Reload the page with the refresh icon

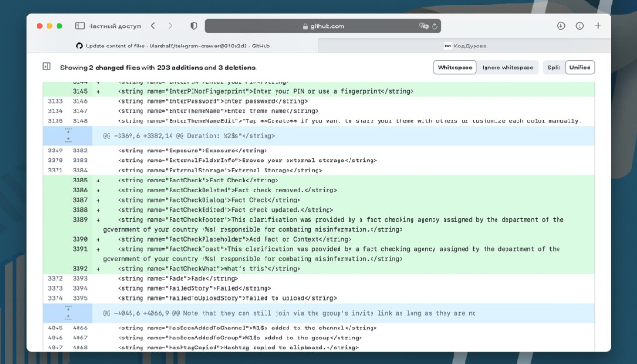(x=434, y=26)
